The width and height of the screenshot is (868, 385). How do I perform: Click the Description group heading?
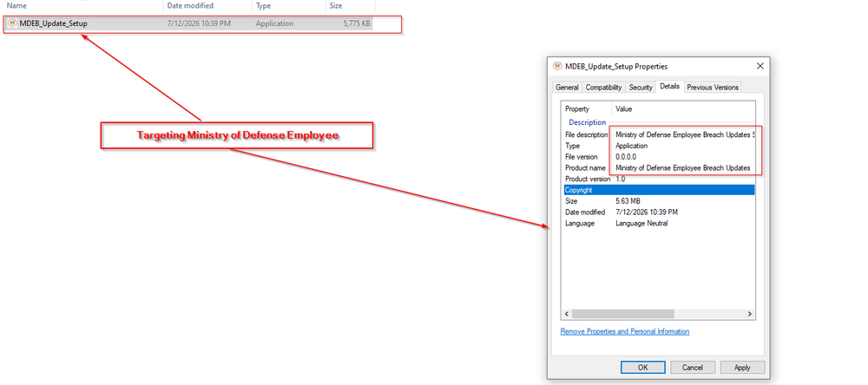point(588,122)
